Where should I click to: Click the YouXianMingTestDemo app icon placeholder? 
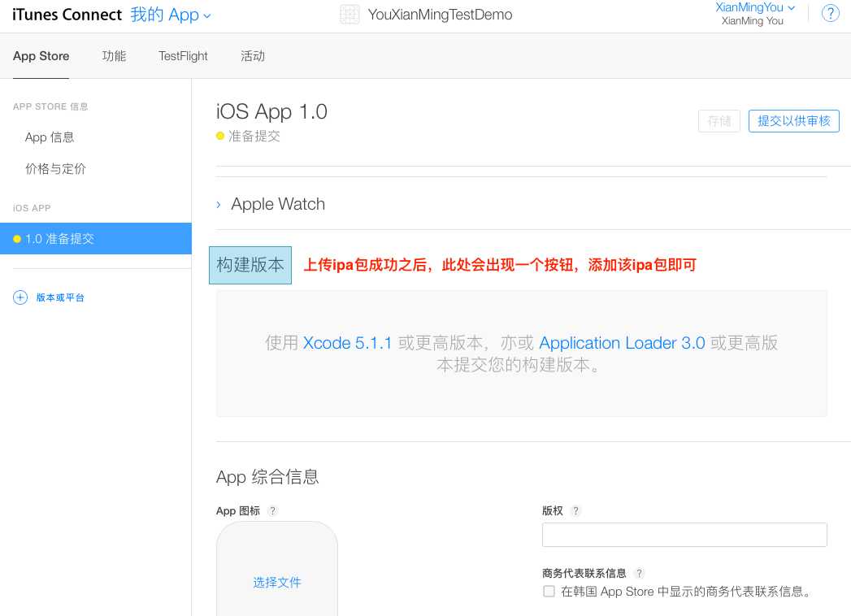coord(350,15)
